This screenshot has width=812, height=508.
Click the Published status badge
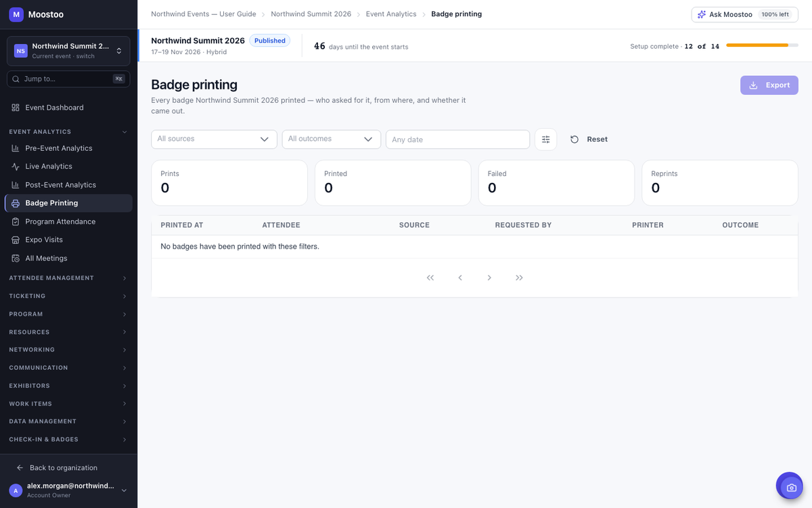(270, 41)
